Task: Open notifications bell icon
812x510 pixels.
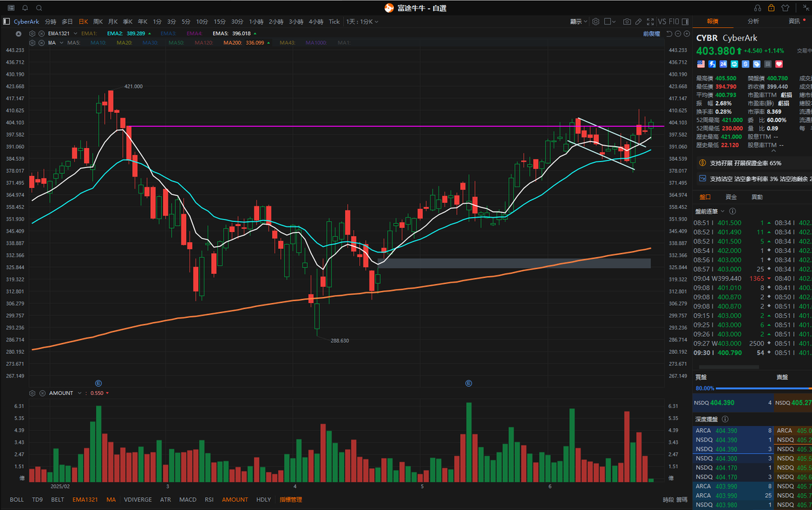Action: [25, 8]
